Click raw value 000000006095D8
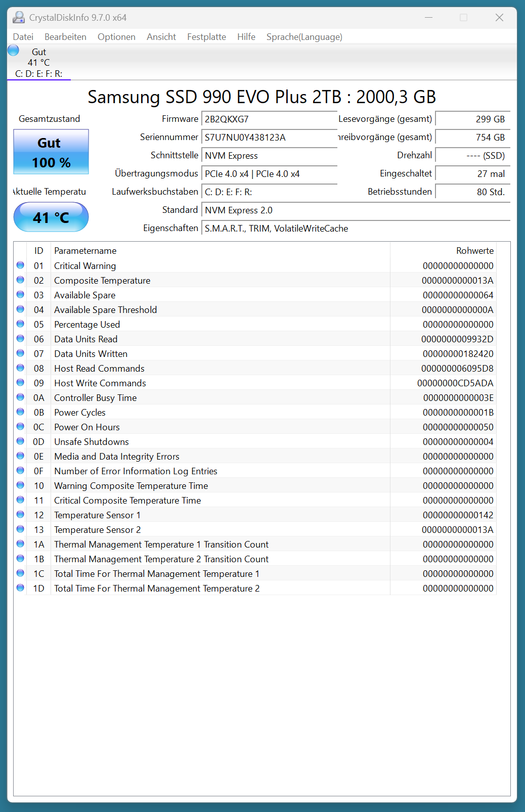 (457, 369)
